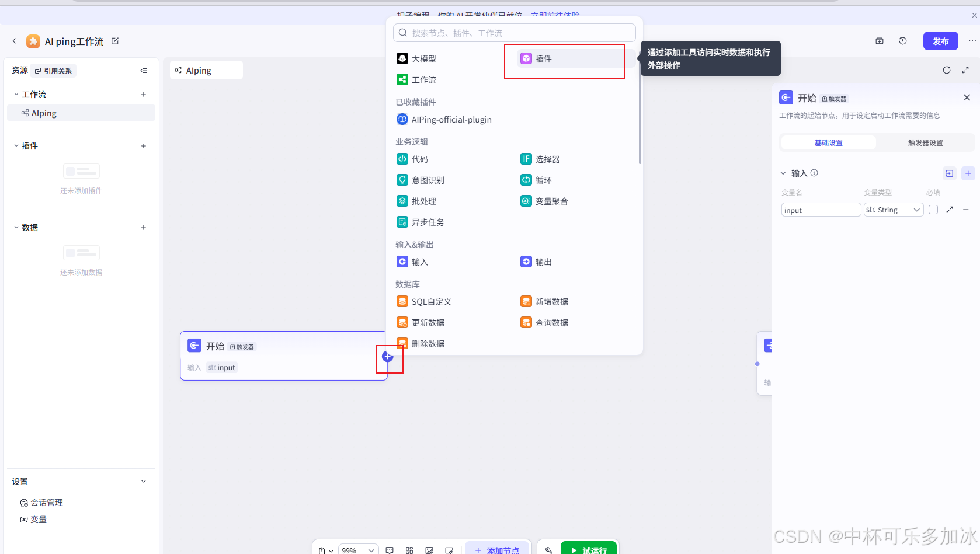Screen dimensions: 980x554
Task: Open the store icon beside history
Action: 880,41
